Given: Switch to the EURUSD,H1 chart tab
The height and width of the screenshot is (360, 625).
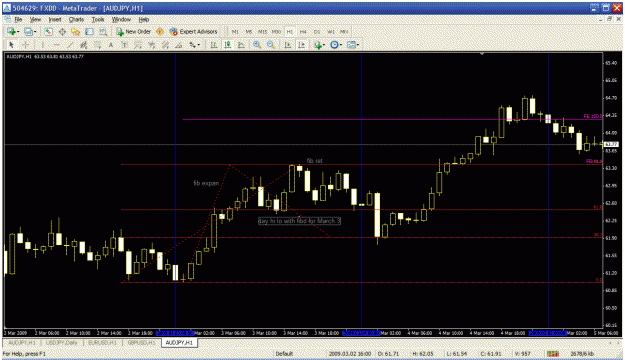Looking at the screenshot, I should point(102,343).
